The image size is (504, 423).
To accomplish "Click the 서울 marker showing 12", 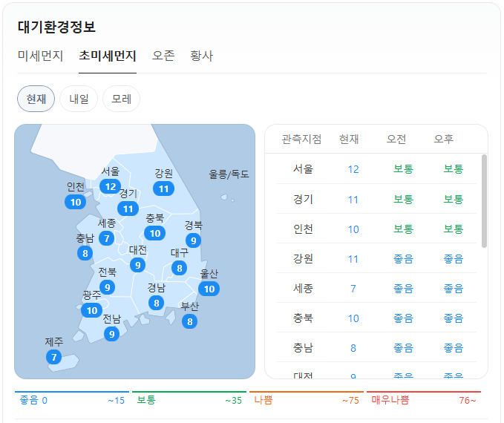I will [111, 186].
